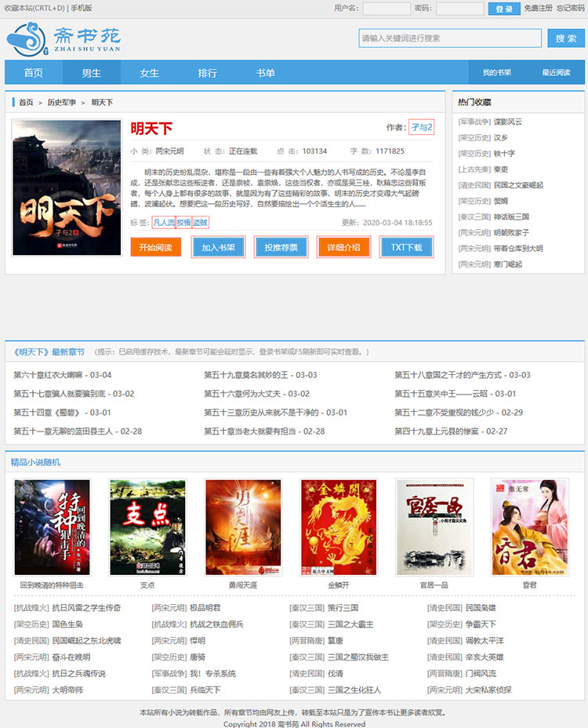
Task: Open 谍影风云 in hot collections
Action: (508, 122)
